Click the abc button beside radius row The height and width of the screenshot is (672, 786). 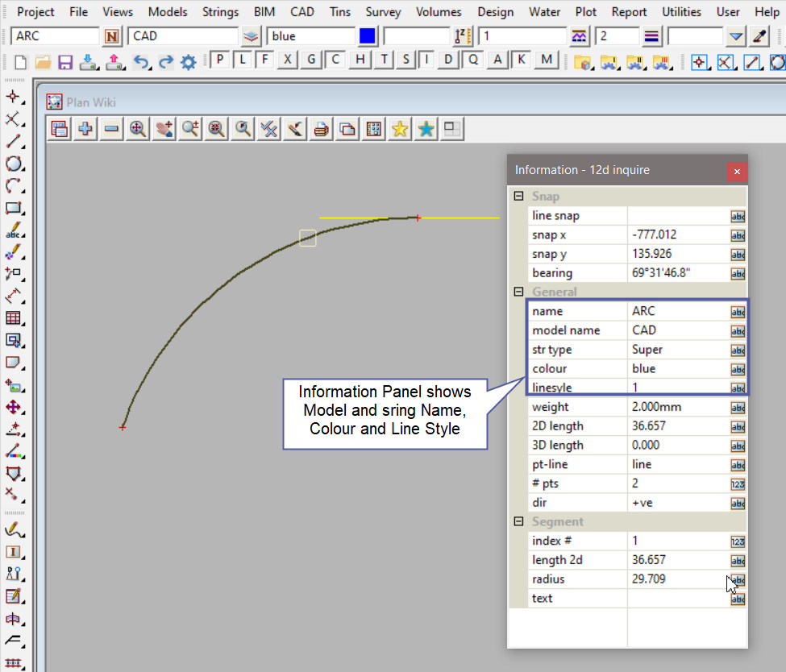(738, 579)
